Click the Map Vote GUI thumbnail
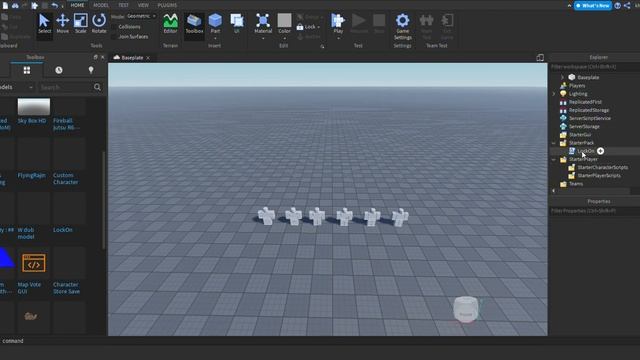The width and height of the screenshot is (640, 360). [x=34, y=263]
